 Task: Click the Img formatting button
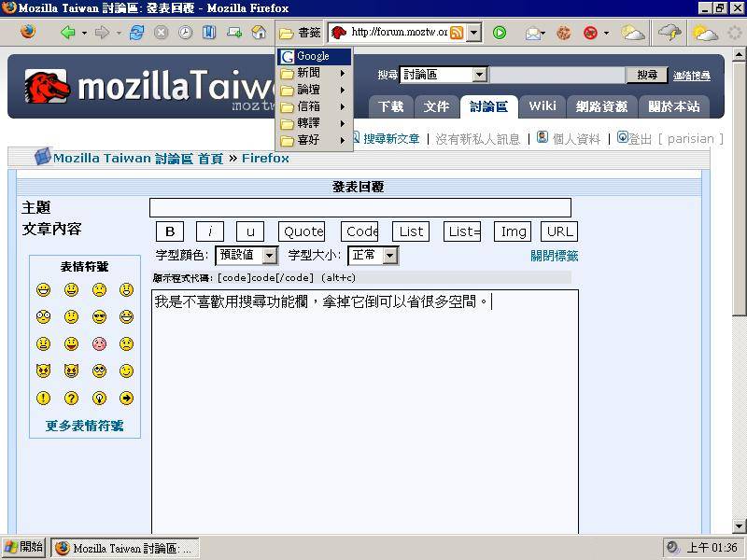(x=513, y=231)
